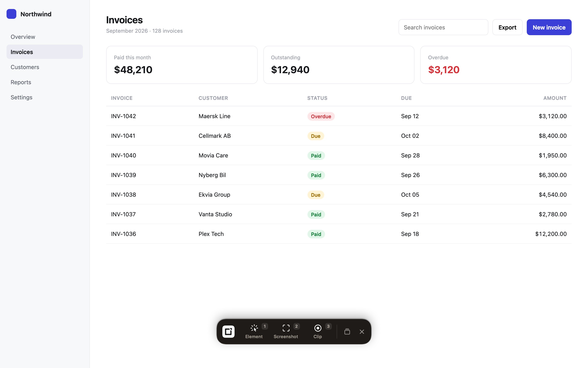Sort by the AMOUNT column header
The height and width of the screenshot is (368, 588).
tap(555, 98)
